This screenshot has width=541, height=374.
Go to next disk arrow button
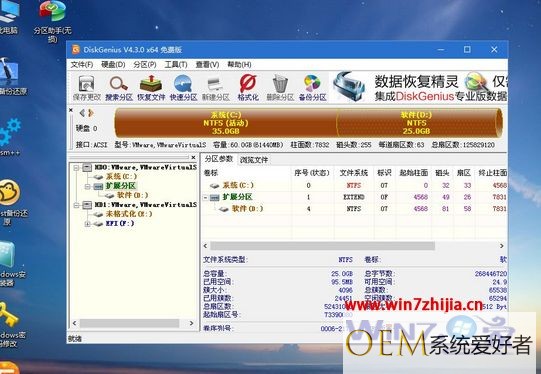point(91,113)
